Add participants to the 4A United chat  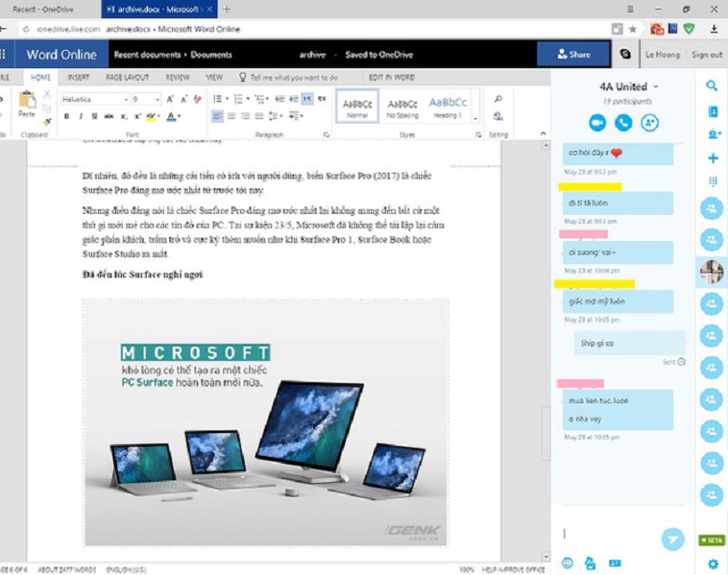650,123
